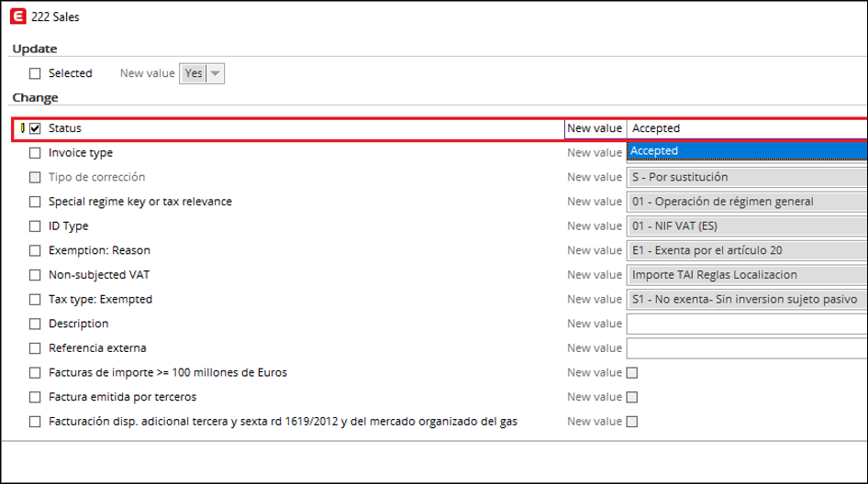Tick the Description field checkbox

click(x=35, y=324)
